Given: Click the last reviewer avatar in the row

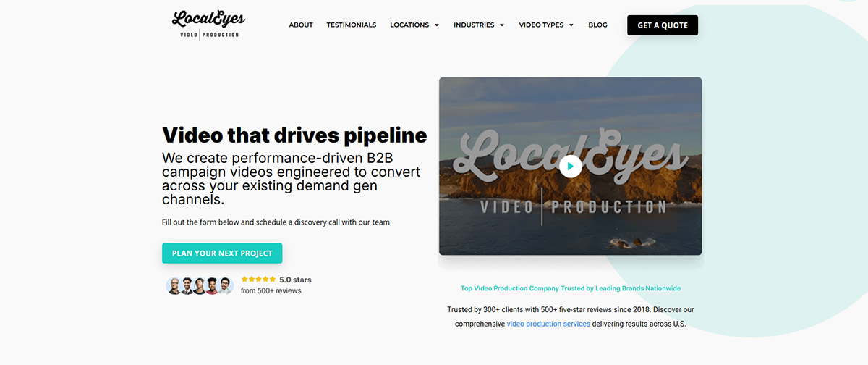Looking at the screenshot, I should 226,285.
